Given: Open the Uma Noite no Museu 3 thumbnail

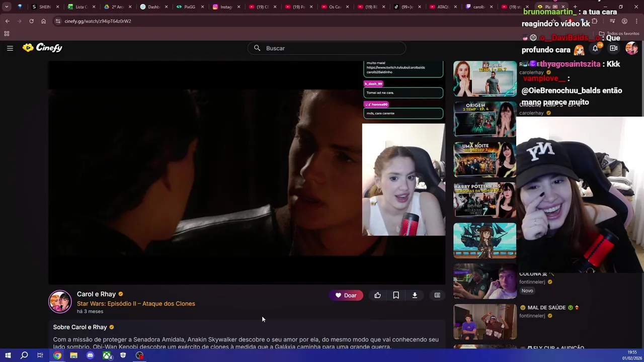Looking at the screenshot, I should [x=485, y=159].
